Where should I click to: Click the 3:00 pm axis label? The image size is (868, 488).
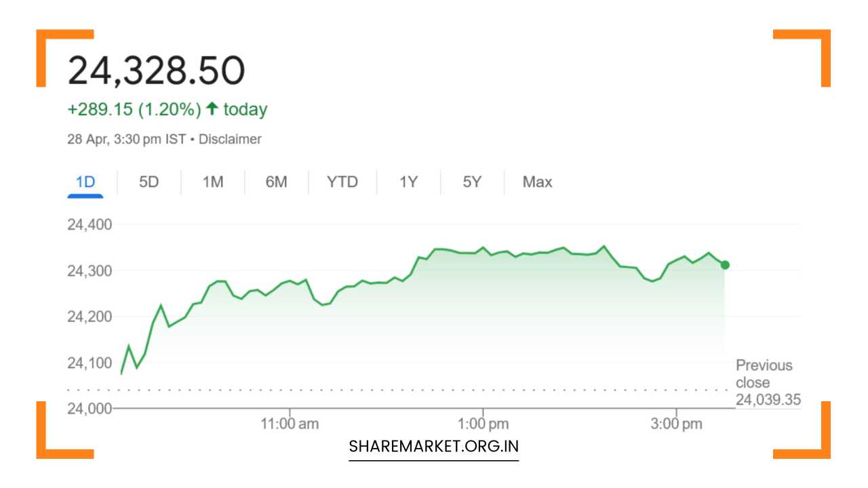click(x=676, y=425)
